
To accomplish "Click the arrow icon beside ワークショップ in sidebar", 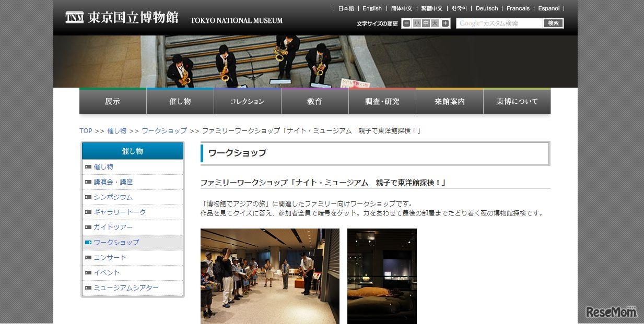I will [x=88, y=242].
